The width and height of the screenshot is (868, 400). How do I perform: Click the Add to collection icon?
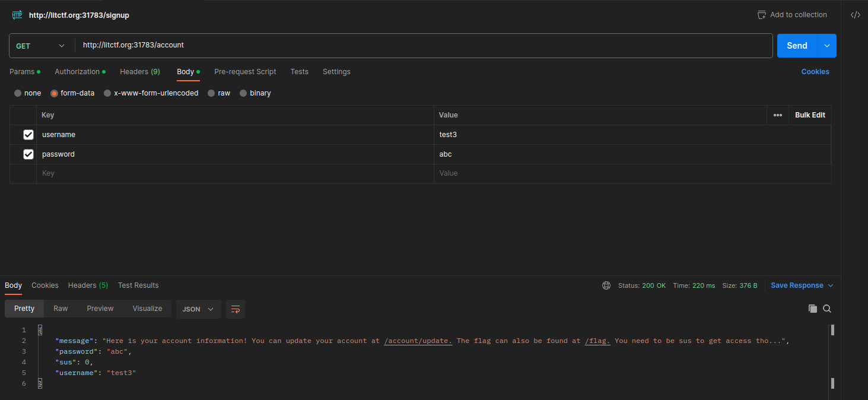762,15
